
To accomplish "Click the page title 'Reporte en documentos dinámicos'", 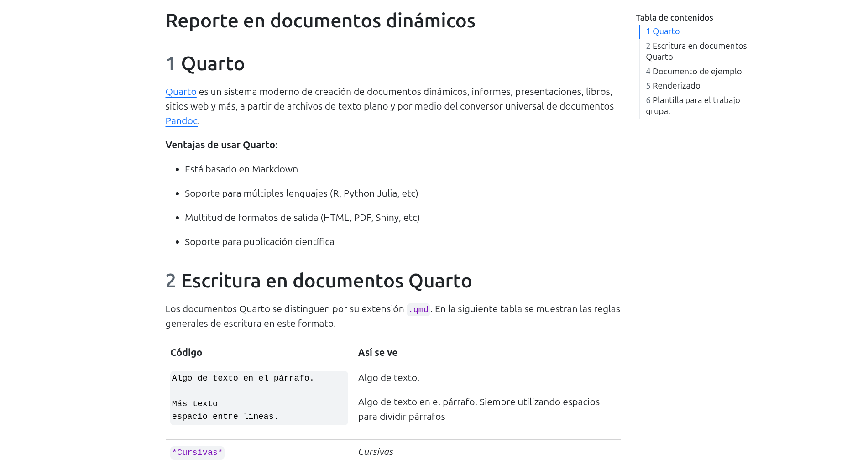I will coord(320,21).
